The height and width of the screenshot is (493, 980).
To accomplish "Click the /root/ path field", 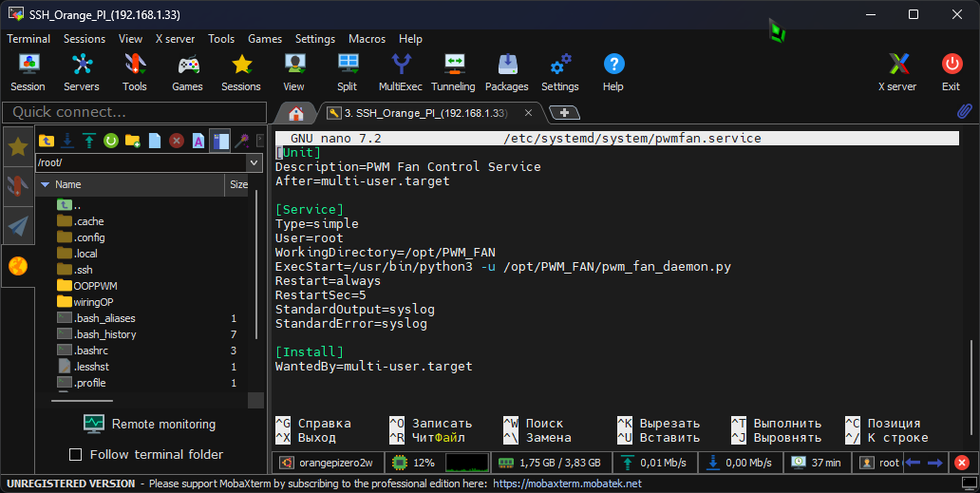I will (141, 162).
